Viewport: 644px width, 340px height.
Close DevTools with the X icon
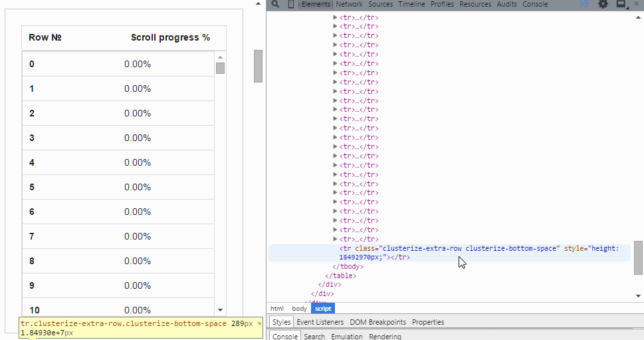[x=636, y=4]
